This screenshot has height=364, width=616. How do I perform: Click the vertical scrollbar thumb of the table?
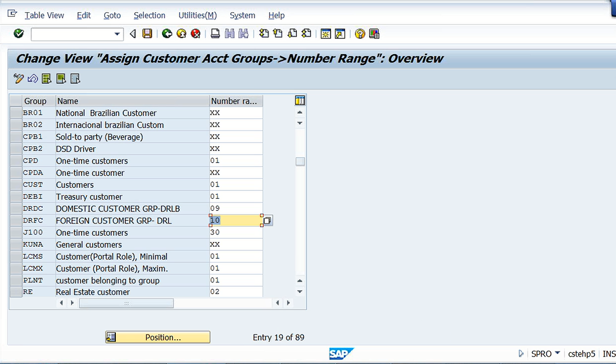pos(300,161)
